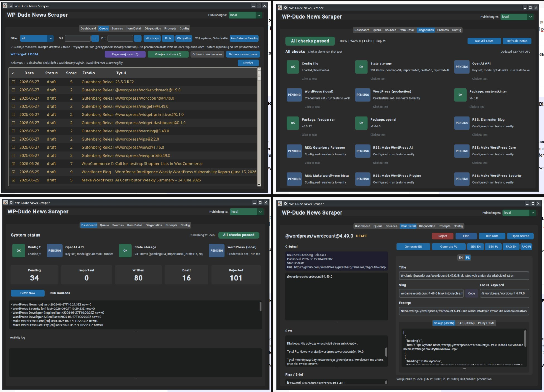Sort by the Score column header in Queue
The height and width of the screenshot is (392, 544).
click(71, 73)
